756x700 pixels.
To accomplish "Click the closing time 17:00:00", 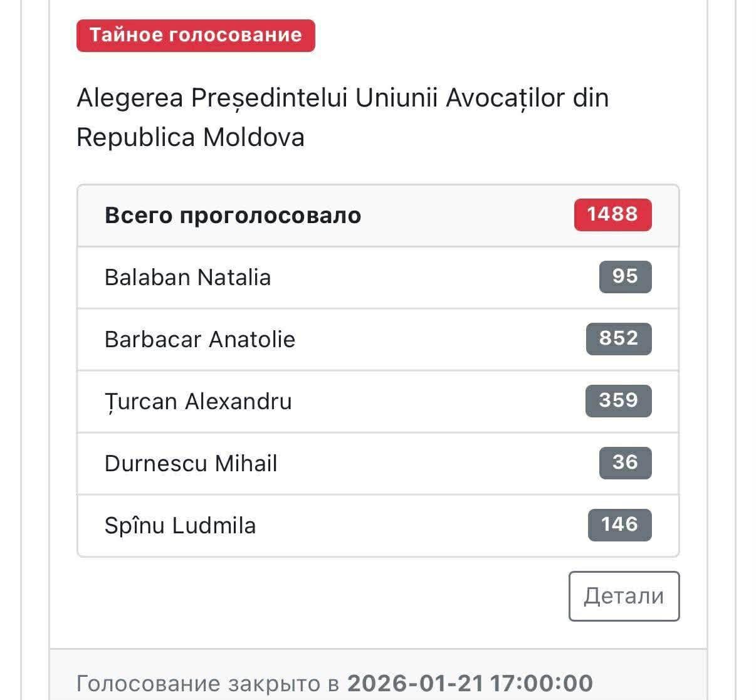I will click(542, 683).
